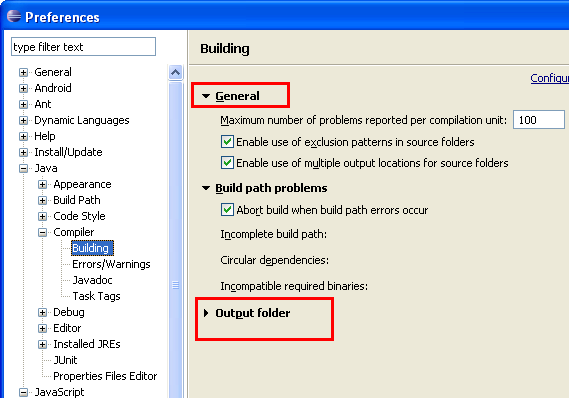Expand the Debug tree node
Screen dimensions: 569x398
[x=42, y=312]
